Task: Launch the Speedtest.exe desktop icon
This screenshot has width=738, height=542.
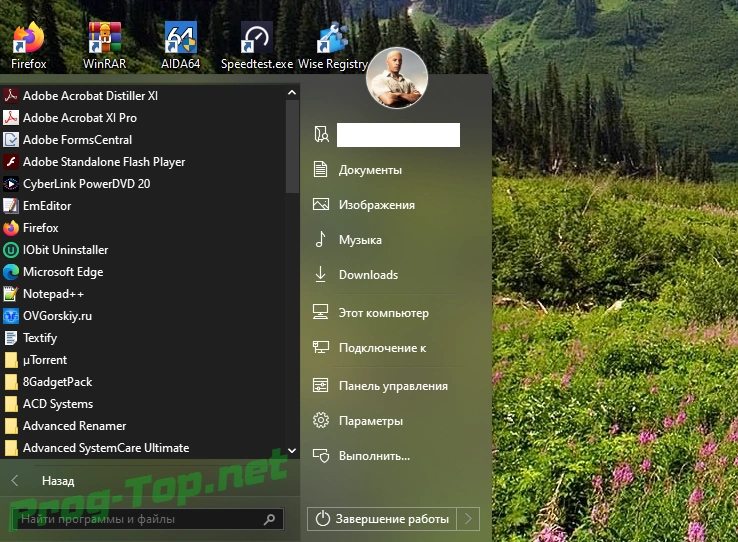Action: (257, 46)
